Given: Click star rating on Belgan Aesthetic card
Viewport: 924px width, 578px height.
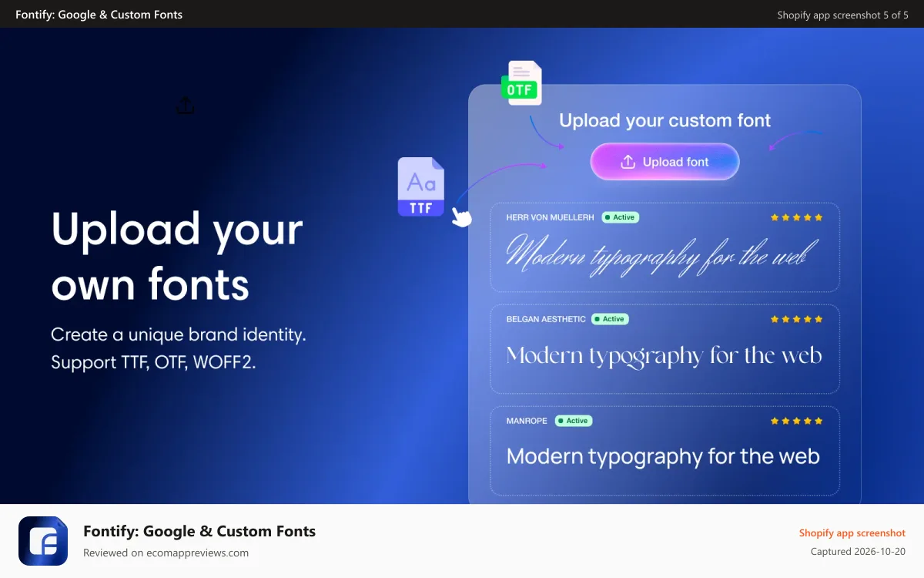Looking at the screenshot, I should [x=797, y=319].
